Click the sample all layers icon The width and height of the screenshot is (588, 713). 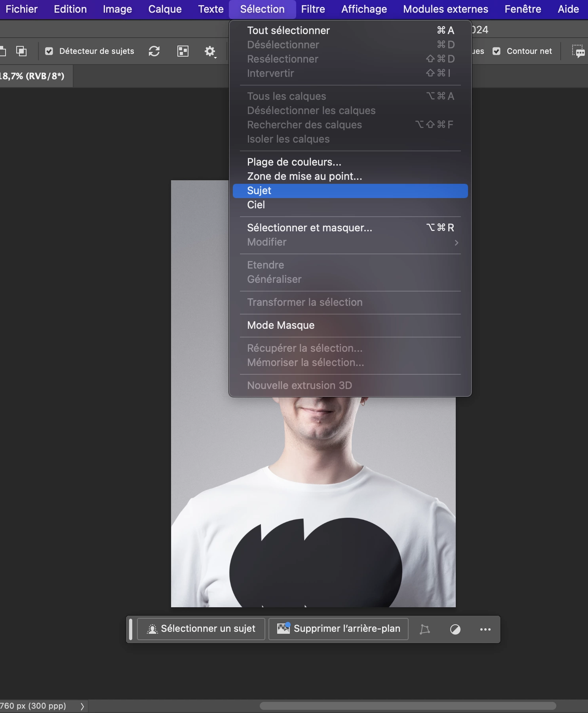[x=183, y=51]
